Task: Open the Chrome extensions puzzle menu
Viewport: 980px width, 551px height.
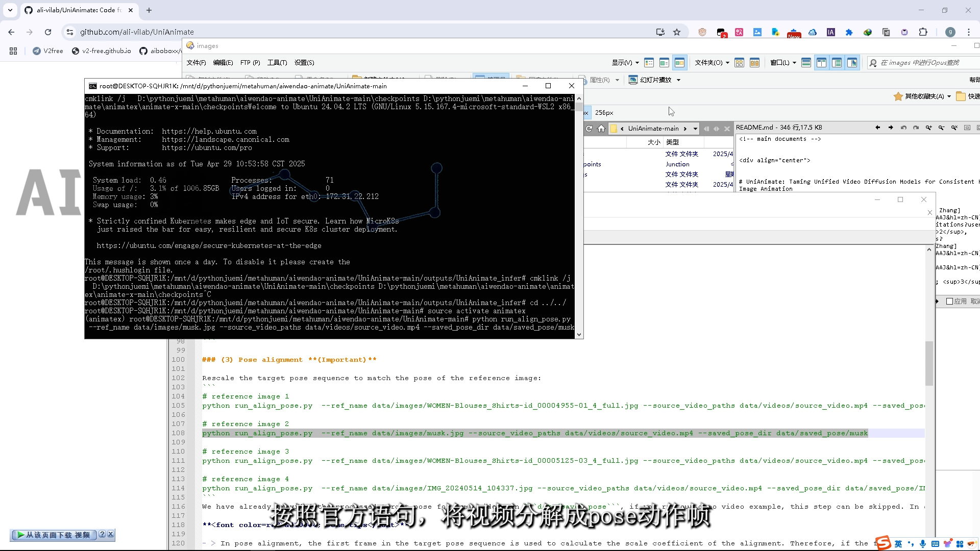Action: 923,32
